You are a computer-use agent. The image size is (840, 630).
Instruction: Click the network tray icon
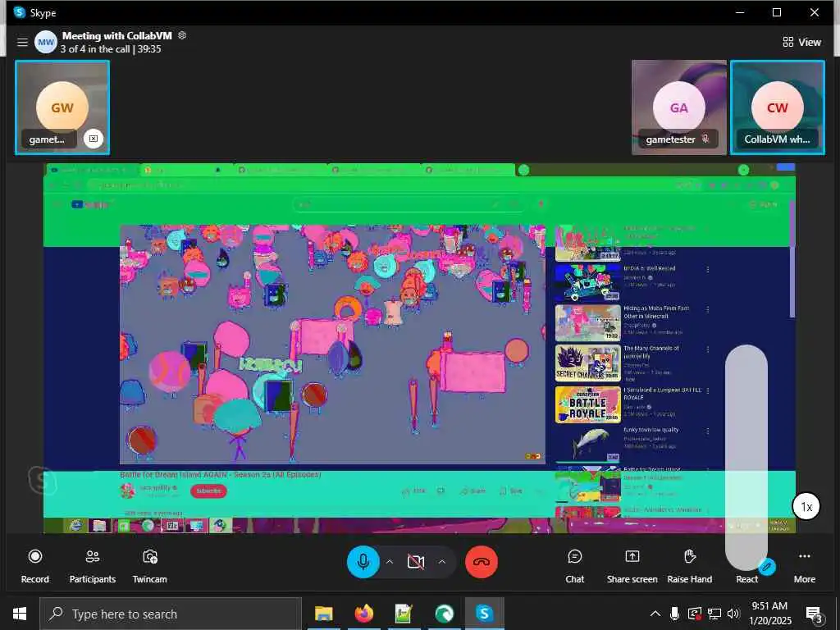point(714,614)
